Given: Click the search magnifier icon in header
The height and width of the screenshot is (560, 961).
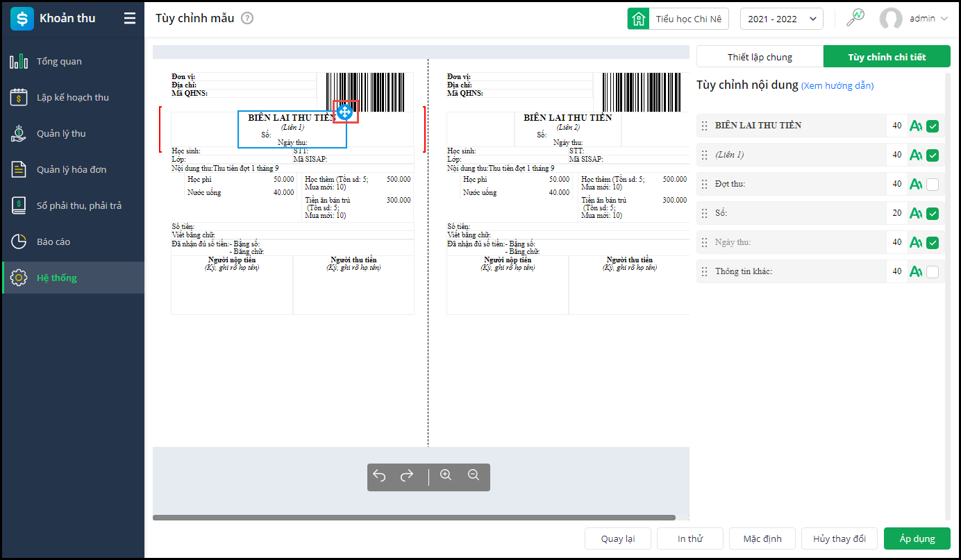Looking at the screenshot, I should coord(855,18).
